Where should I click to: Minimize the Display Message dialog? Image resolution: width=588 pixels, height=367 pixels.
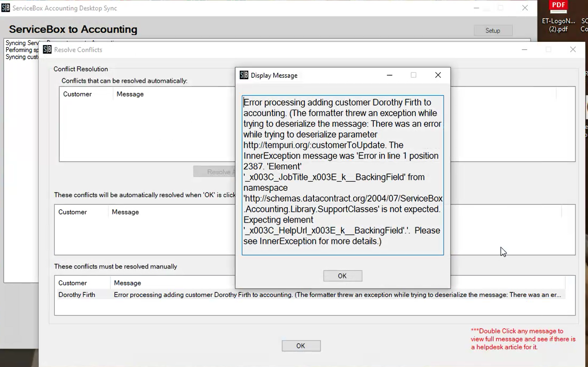390,75
